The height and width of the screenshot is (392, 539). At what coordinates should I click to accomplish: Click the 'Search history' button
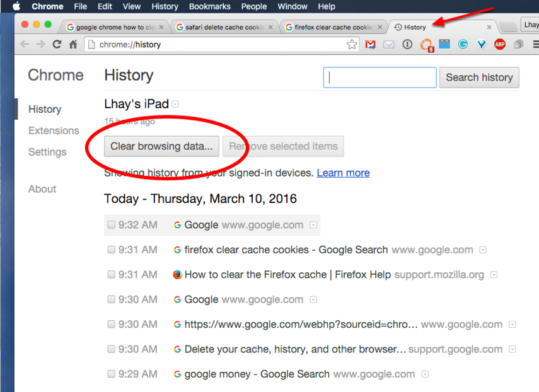[x=479, y=78]
